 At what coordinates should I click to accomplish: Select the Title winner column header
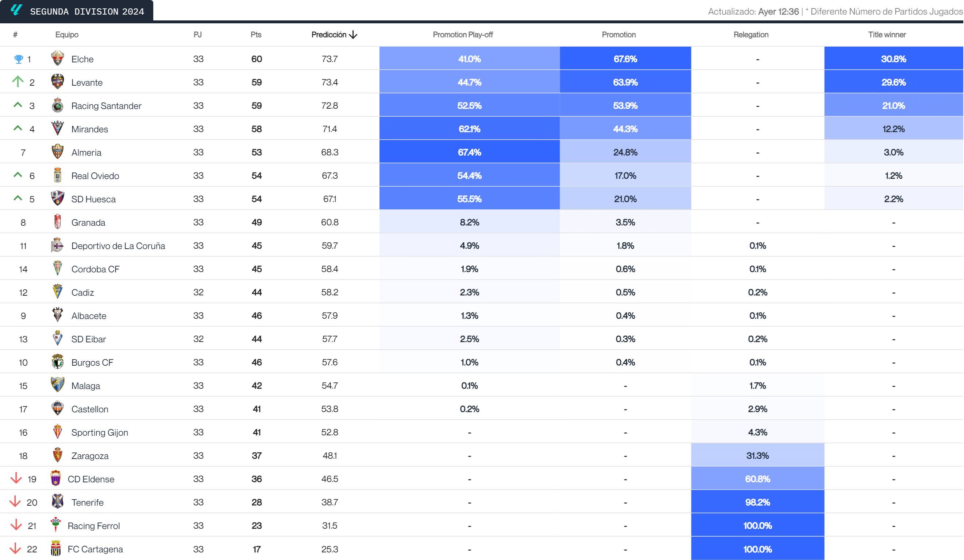[888, 34]
